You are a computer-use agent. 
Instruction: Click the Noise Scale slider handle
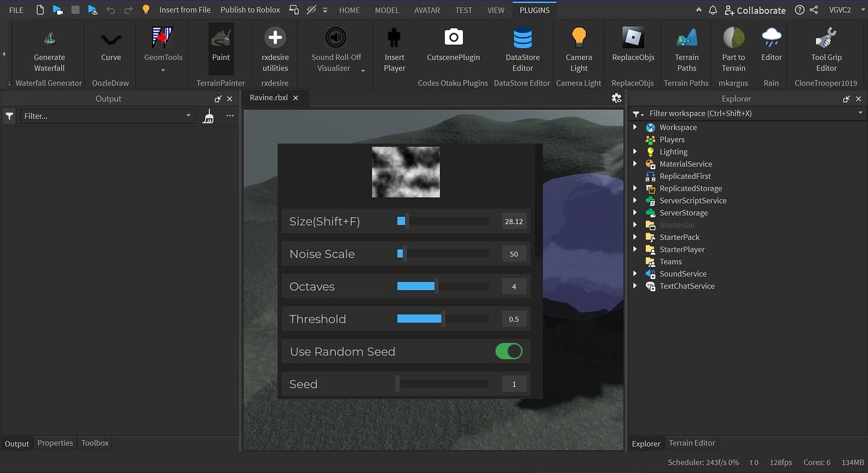click(x=400, y=253)
